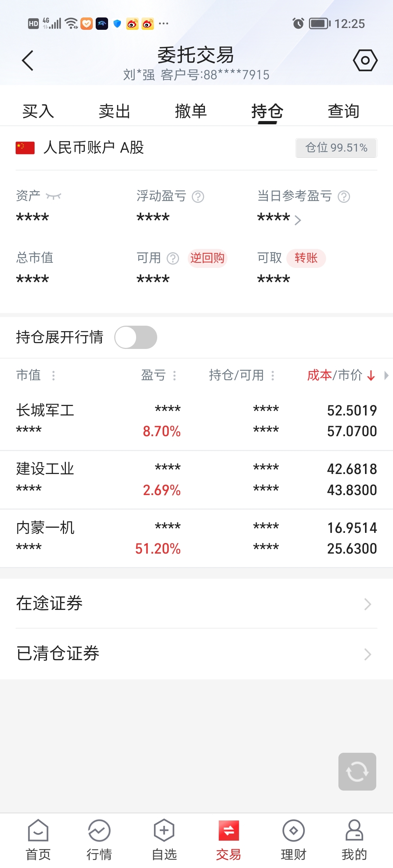Switch to 买入 tab

[38, 111]
